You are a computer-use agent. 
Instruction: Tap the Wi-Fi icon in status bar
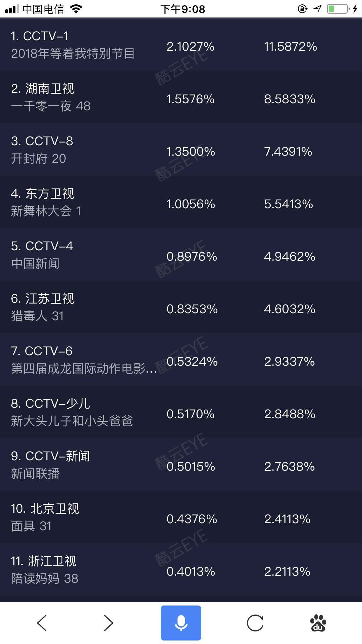(76, 9)
